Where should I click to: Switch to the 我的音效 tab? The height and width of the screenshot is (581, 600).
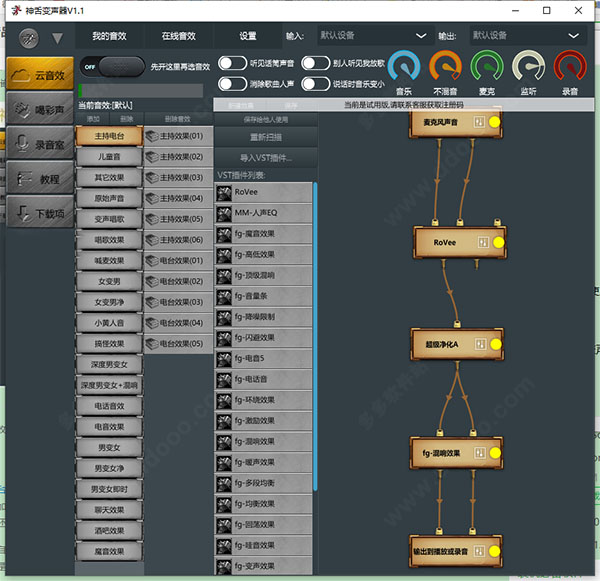[109, 36]
